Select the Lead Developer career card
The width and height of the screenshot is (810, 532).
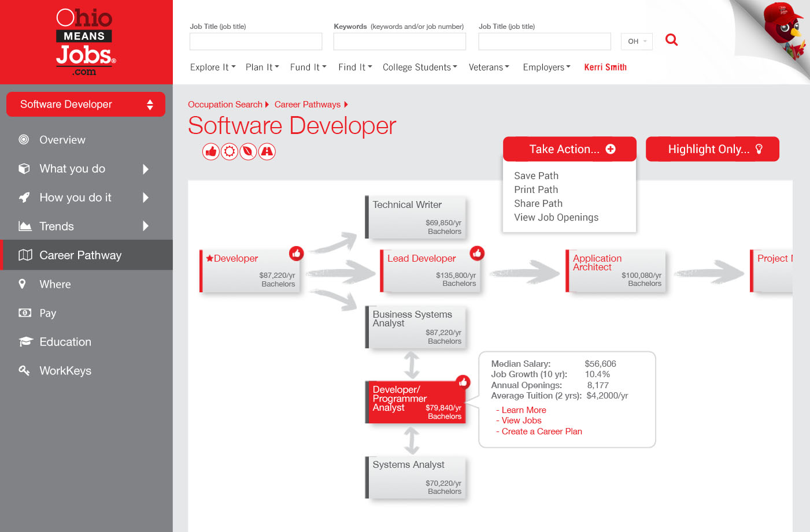pos(430,271)
